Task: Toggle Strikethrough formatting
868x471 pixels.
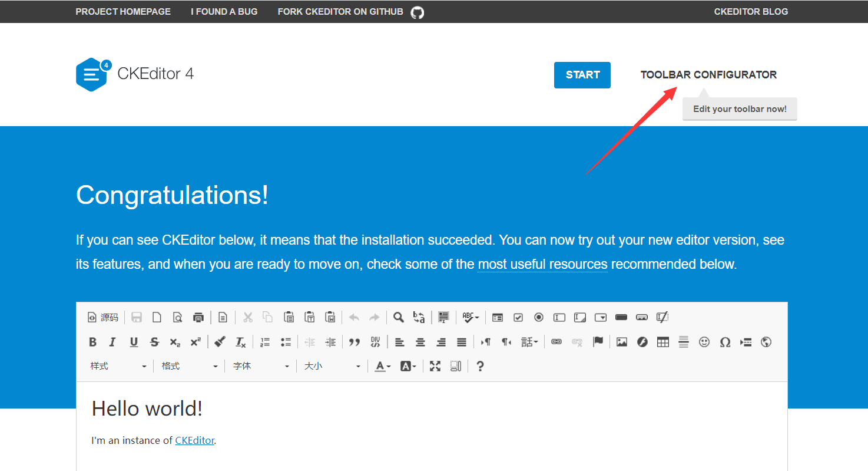Action: click(x=154, y=342)
